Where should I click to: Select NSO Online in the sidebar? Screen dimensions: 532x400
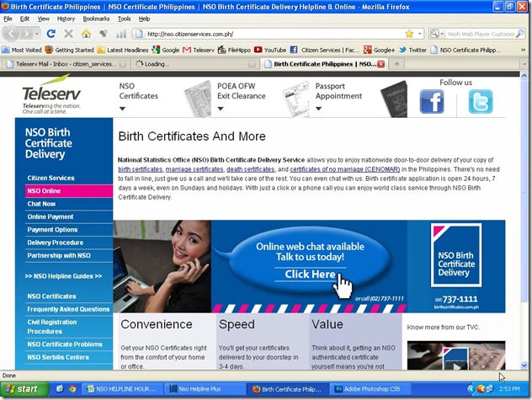point(69,191)
